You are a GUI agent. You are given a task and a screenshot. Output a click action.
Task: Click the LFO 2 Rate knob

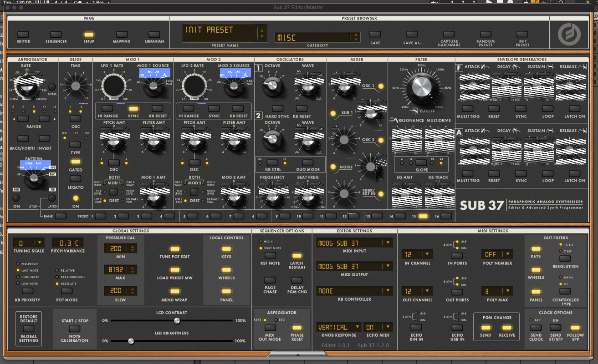[x=194, y=86]
